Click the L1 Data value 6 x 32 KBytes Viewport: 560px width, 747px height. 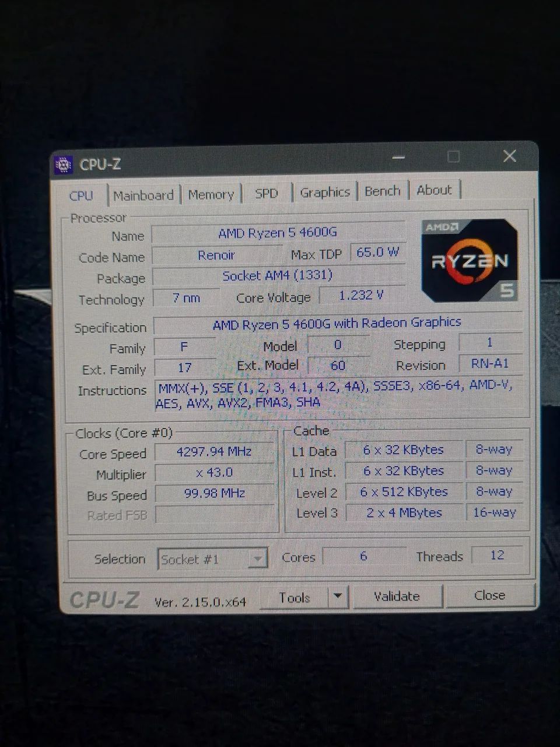pyautogui.click(x=404, y=451)
